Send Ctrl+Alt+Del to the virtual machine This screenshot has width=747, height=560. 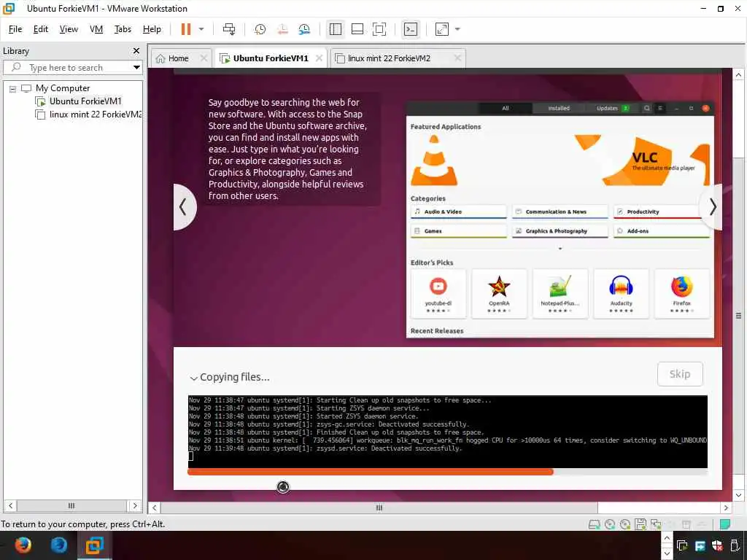(x=229, y=29)
